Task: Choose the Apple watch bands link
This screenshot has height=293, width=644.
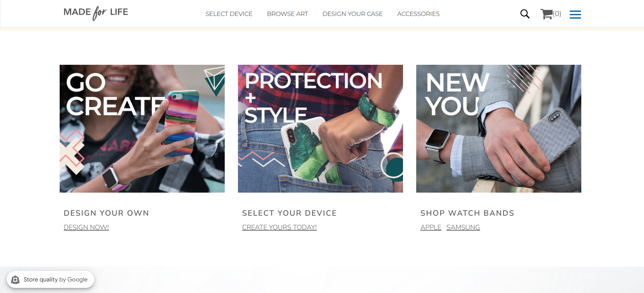Action: click(431, 227)
